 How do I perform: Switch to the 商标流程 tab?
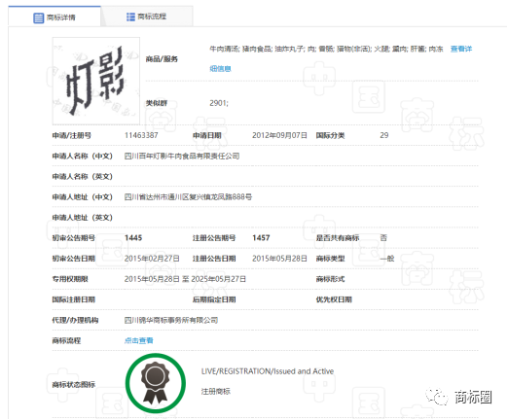click(147, 17)
